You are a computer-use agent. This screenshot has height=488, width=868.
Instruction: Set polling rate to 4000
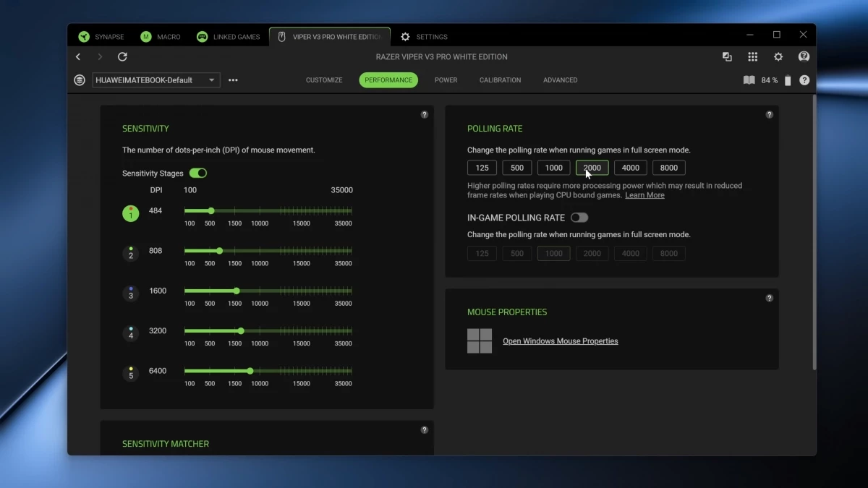point(631,168)
